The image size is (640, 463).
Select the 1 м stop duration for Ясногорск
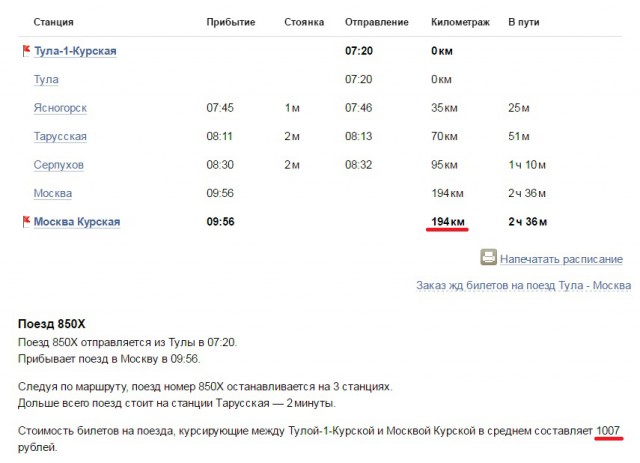292,108
